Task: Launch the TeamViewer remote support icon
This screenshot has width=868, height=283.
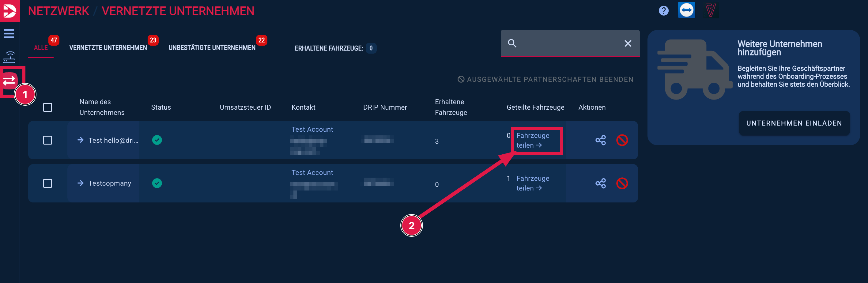Action: click(686, 10)
